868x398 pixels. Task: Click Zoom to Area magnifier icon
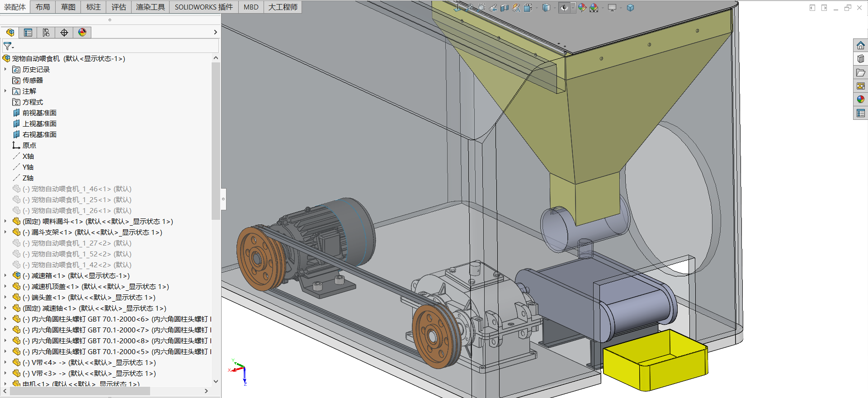pos(481,8)
